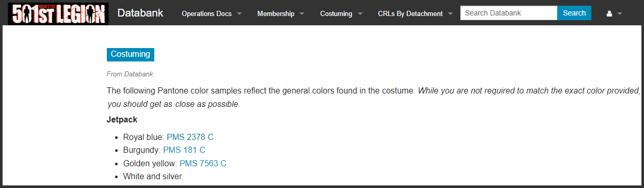Open the Operations Docs menu
The image size is (644, 188).
click(206, 13)
